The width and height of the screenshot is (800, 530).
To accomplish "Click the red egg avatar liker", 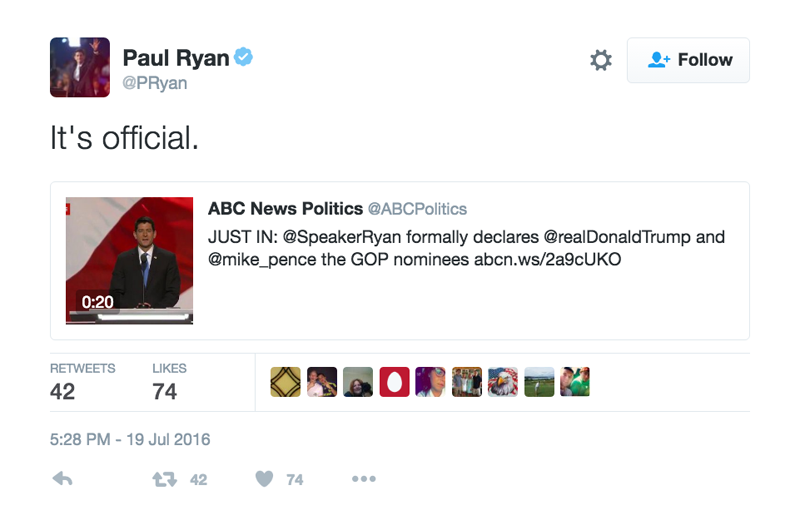I will [394, 382].
